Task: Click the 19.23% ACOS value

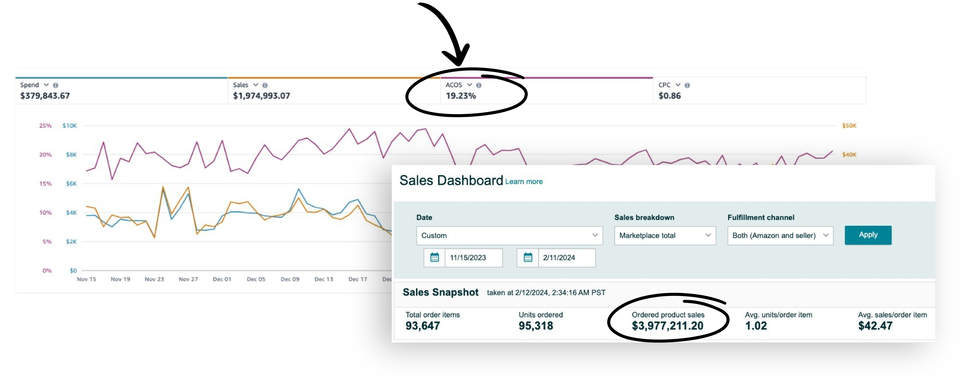Action: [461, 96]
